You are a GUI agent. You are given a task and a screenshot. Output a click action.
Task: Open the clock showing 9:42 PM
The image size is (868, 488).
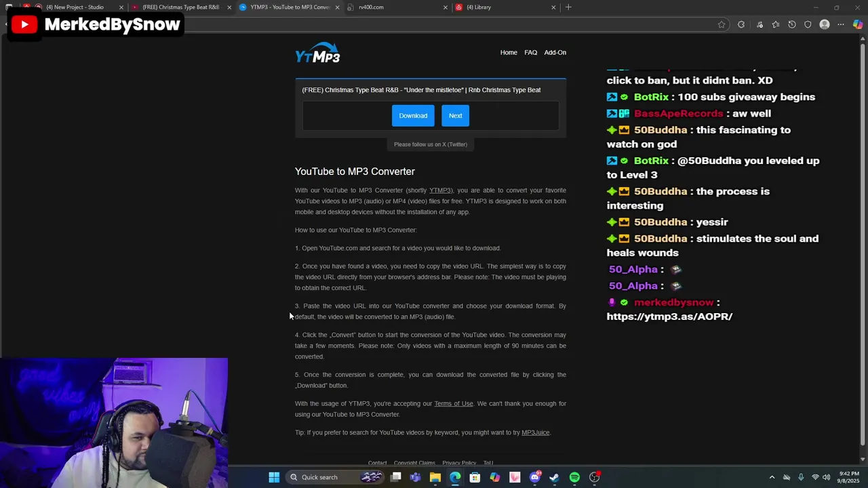[x=849, y=477]
